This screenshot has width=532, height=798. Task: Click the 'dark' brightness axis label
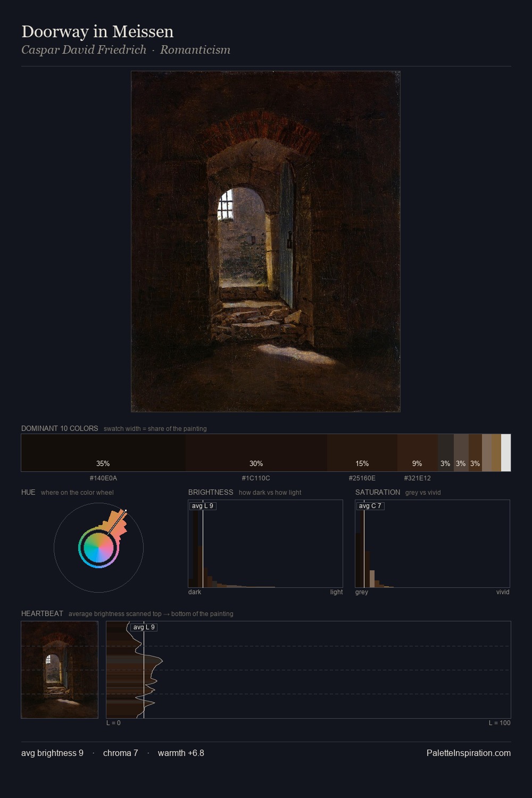point(195,592)
